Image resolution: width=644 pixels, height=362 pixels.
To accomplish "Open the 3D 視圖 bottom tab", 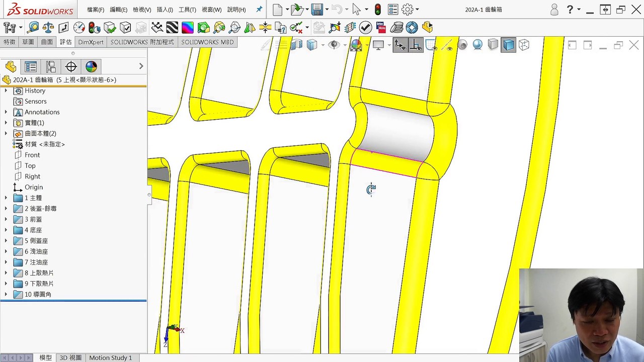I will (70, 357).
